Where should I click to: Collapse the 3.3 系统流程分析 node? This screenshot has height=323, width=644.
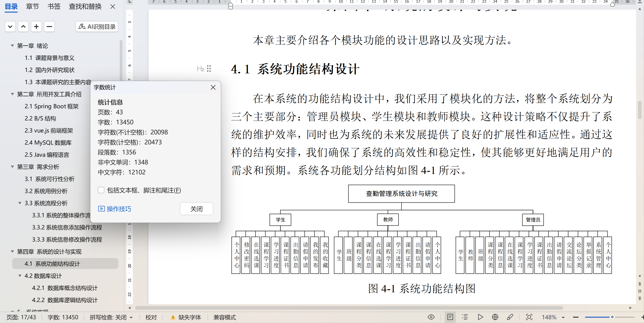pos(20,203)
